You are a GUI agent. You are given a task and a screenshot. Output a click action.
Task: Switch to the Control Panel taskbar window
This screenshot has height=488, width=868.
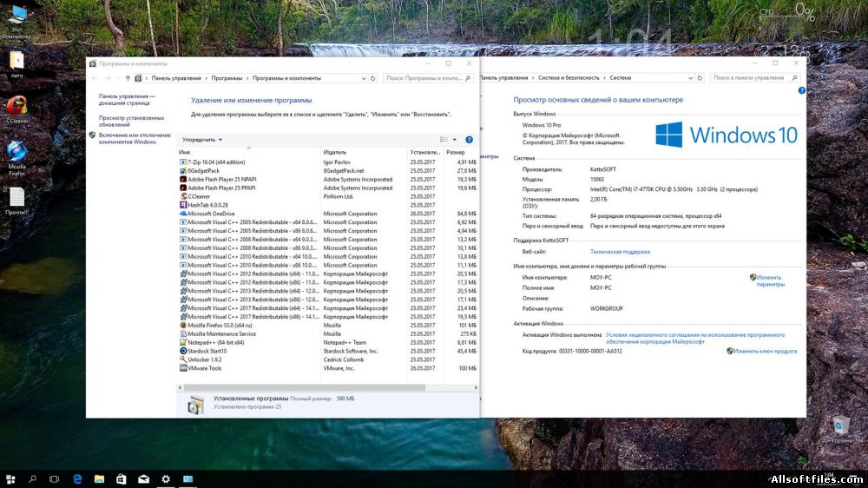(188, 479)
